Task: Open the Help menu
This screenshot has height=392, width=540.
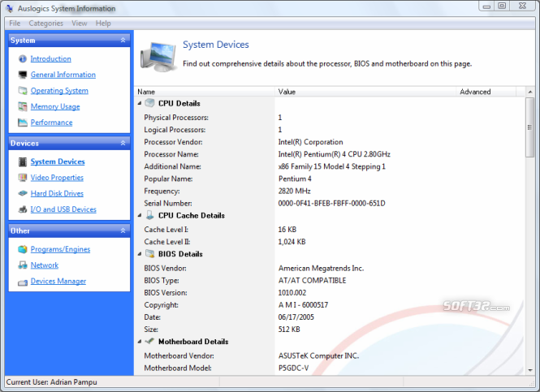Action: coord(103,23)
